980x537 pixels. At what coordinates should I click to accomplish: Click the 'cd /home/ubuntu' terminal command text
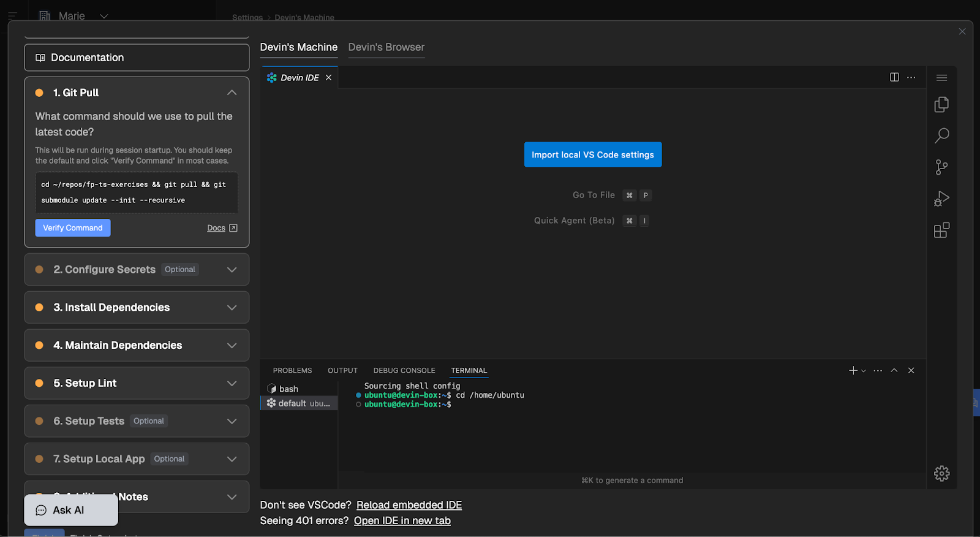click(490, 395)
